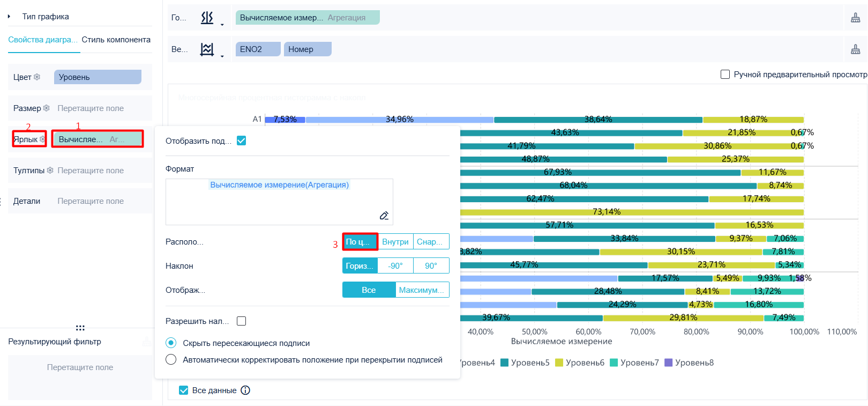Click the clear-fields broom icon on vertical axis row
Viewport: 868px width, 406px height.
tap(856, 49)
